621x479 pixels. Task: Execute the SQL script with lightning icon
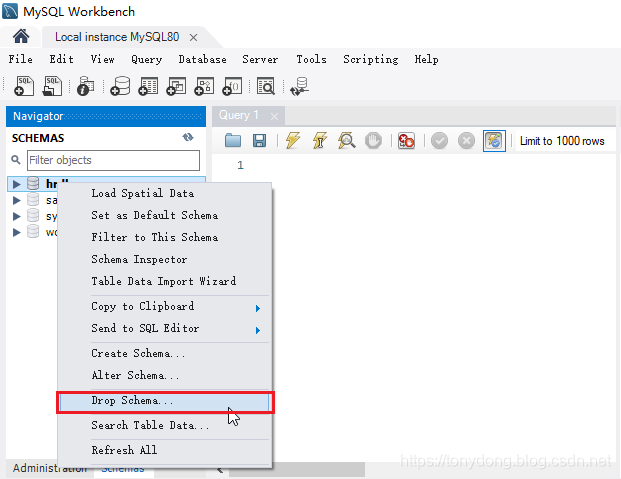(293, 141)
